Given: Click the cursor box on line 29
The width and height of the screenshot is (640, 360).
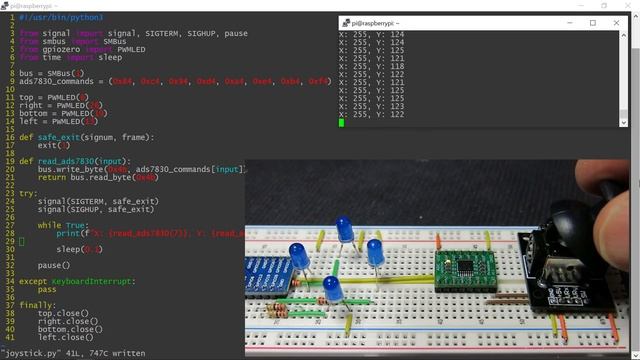Looking at the screenshot, I should [x=22, y=242].
